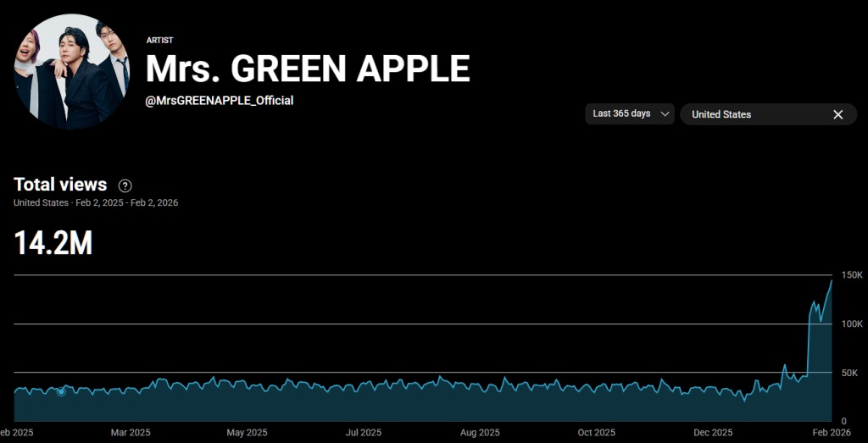Click the @MrsGREENAPPLE_Official handle
868x443 pixels.
click(x=220, y=101)
